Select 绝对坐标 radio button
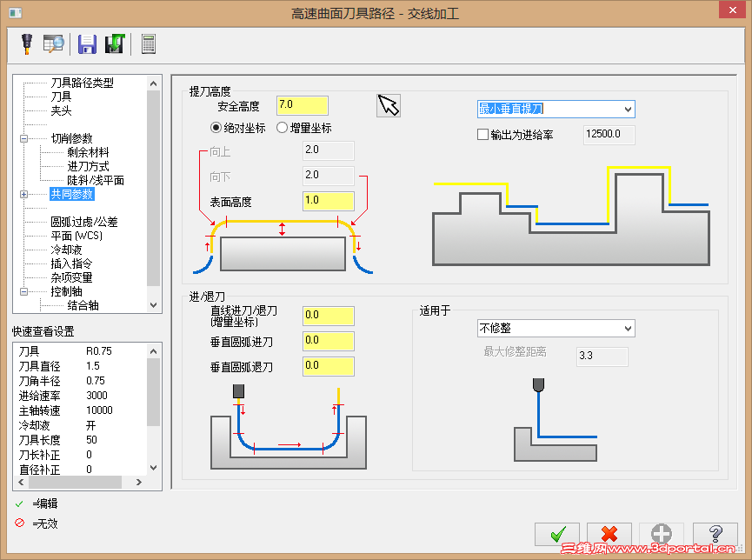The height and width of the screenshot is (560, 752). click(x=216, y=128)
